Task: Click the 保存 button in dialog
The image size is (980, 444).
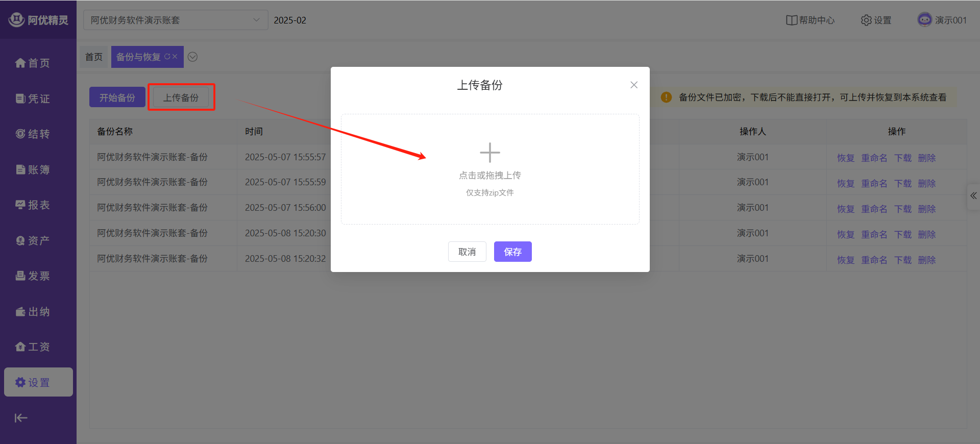Action: click(512, 252)
